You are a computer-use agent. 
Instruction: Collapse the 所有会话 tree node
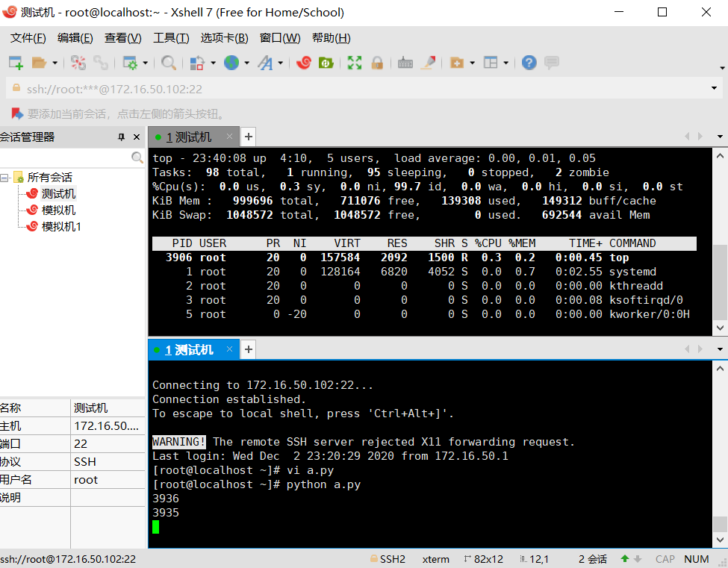[x=4, y=178]
